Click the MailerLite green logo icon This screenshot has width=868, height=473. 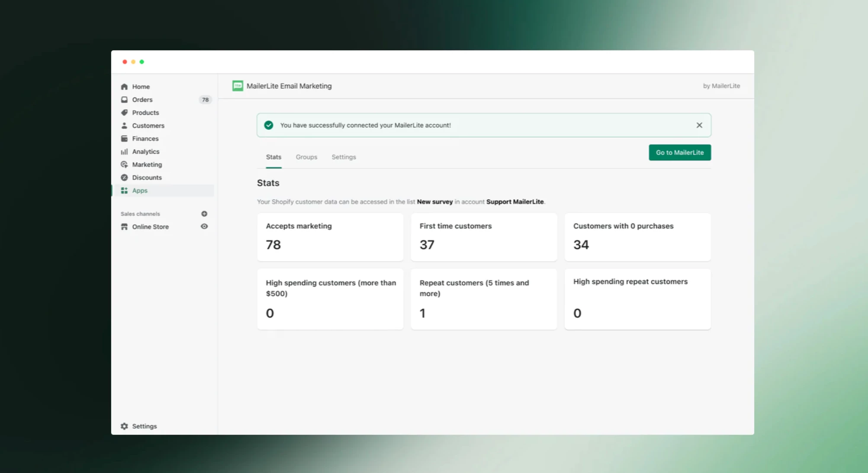coord(238,86)
